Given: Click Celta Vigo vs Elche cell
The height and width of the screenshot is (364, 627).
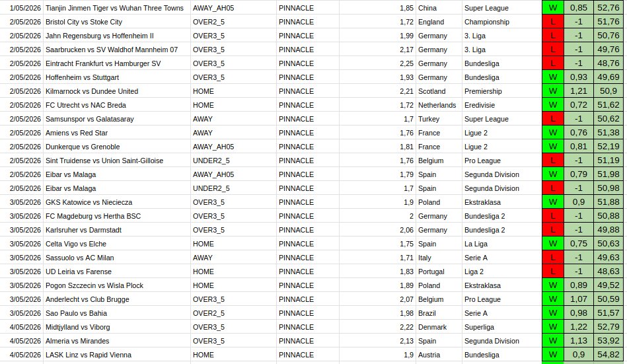Looking at the screenshot, I should tap(117, 244).
